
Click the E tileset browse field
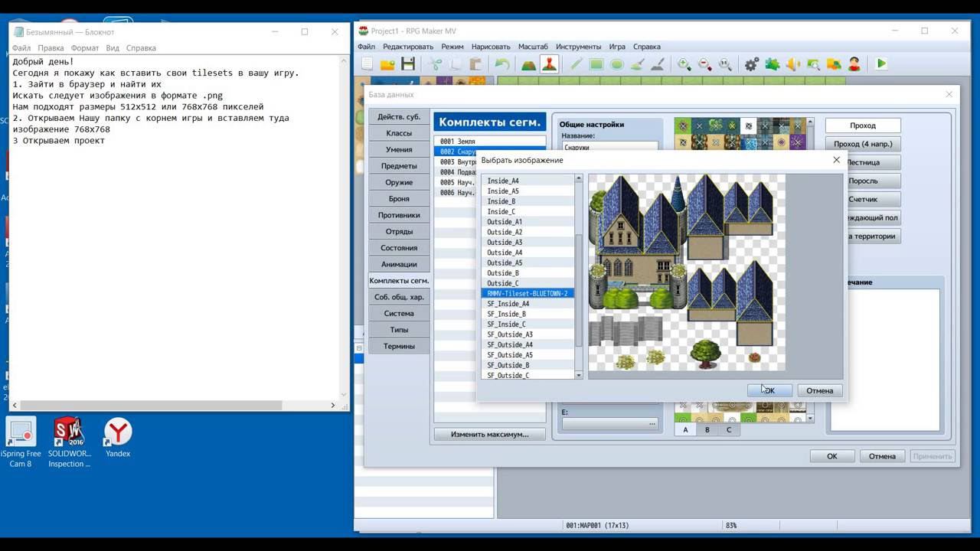pos(610,423)
